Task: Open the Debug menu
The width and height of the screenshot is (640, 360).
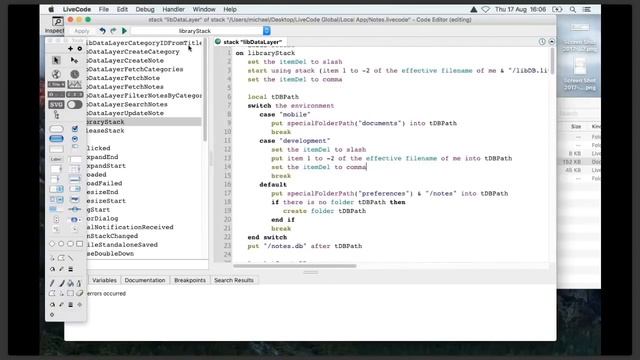Action: [145, 9]
